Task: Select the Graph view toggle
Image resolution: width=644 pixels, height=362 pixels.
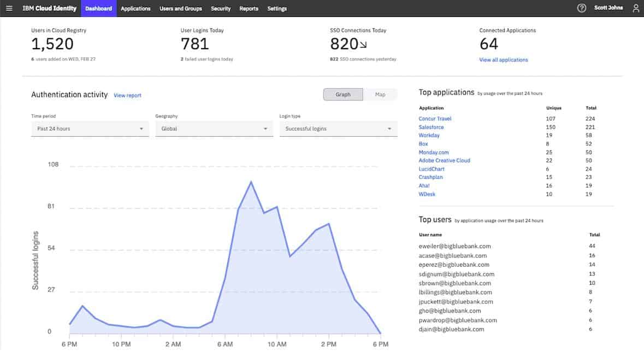Action: click(343, 94)
